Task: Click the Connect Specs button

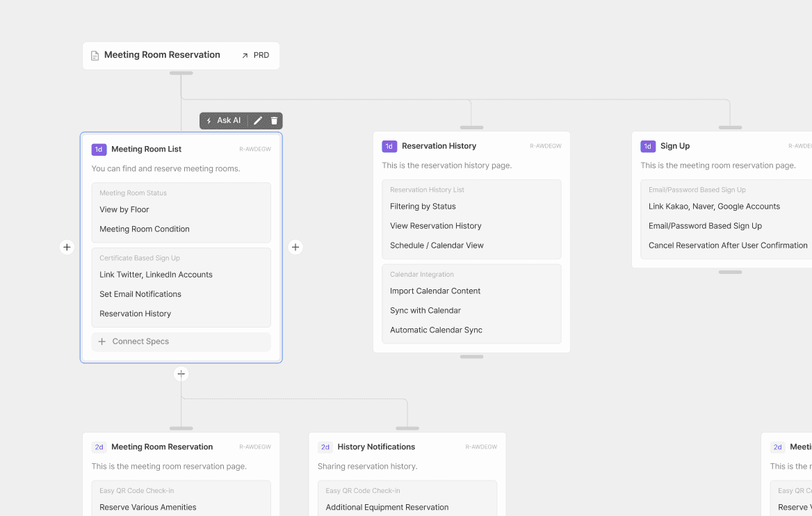Action: pyautogui.click(x=181, y=341)
